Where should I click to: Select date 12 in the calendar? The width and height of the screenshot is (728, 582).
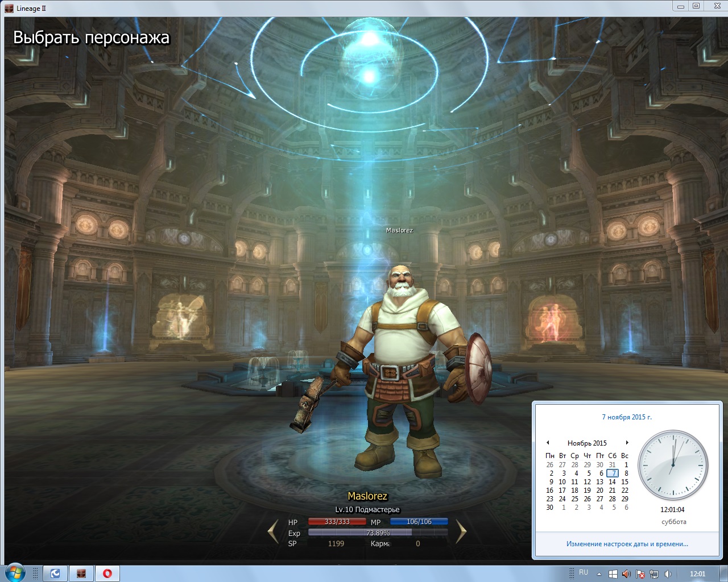click(587, 481)
